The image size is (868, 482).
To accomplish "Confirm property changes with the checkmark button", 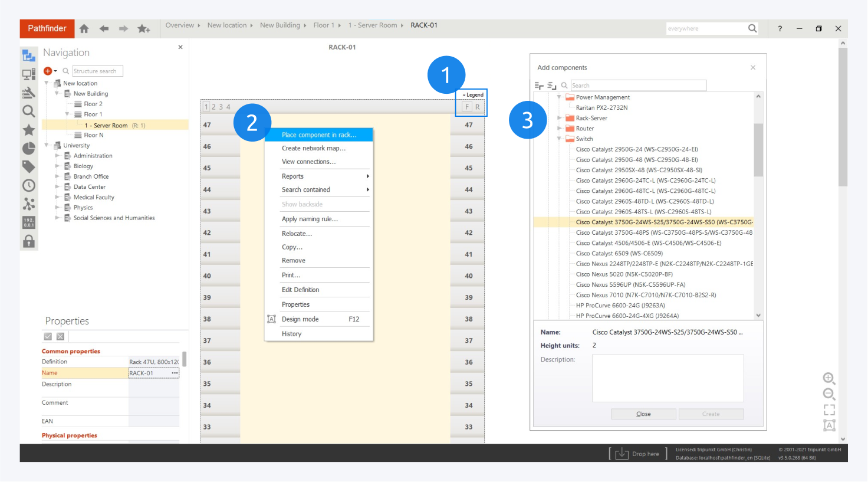I will click(48, 336).
